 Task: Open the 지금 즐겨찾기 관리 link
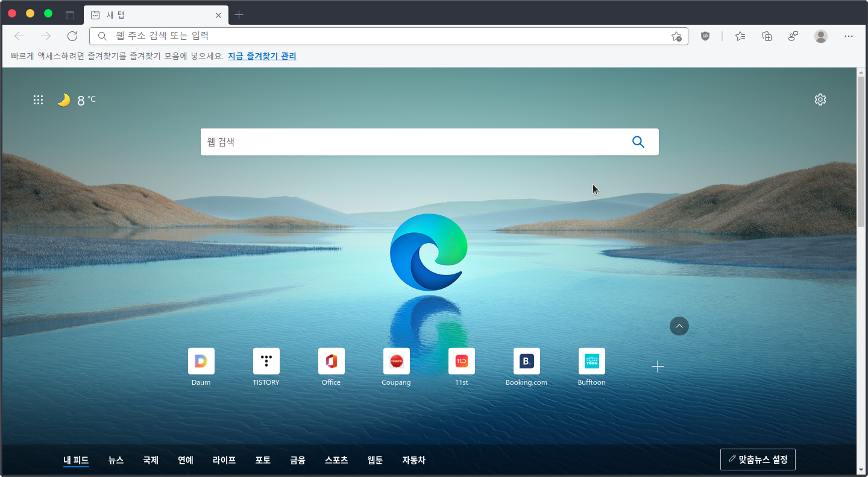pos(262,56)
